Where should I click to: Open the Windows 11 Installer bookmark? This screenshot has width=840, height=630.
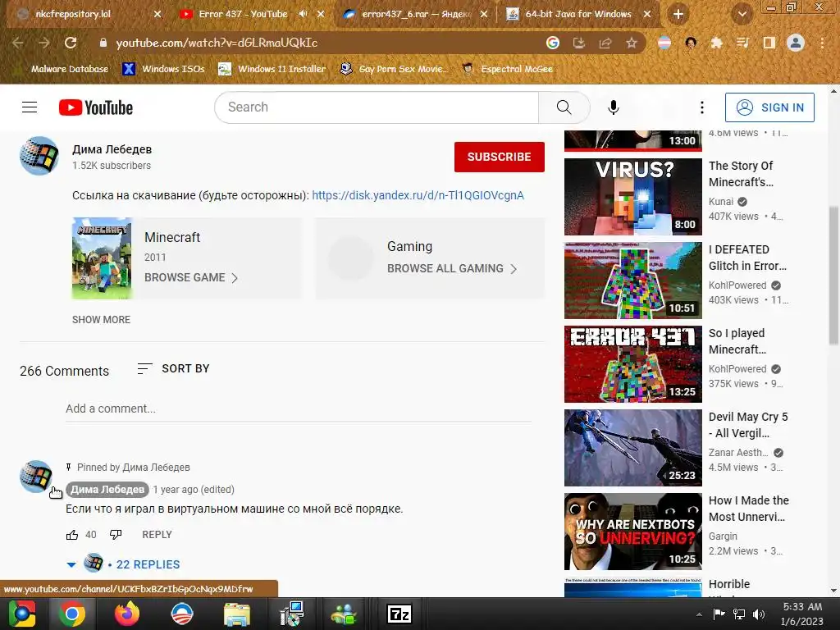tap(272, 69)
